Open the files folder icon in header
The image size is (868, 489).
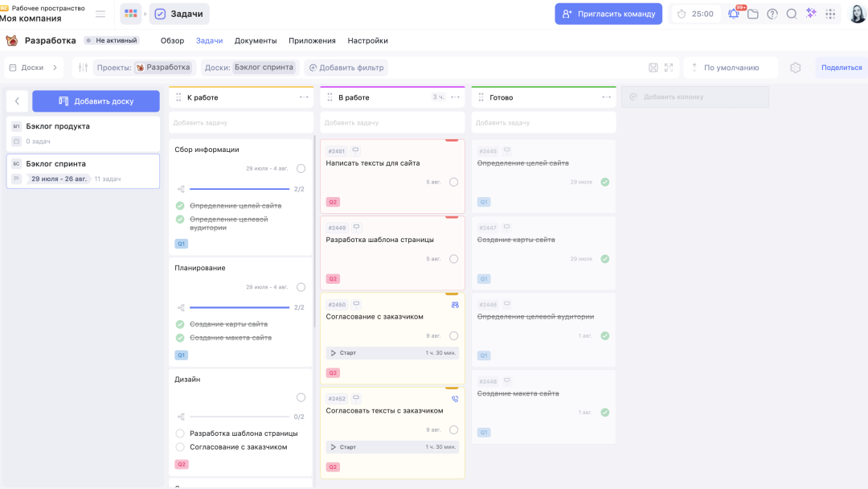point(753,14)
